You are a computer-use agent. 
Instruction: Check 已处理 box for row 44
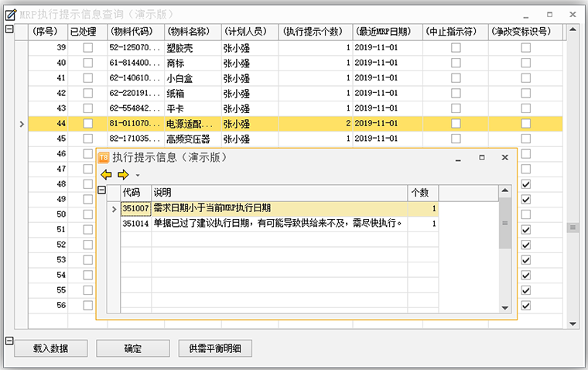tap(87, 123)
